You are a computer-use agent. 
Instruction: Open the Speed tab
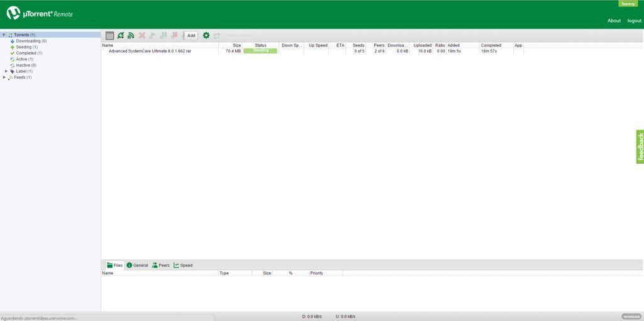pyautogui.click(x=183, y=266)
